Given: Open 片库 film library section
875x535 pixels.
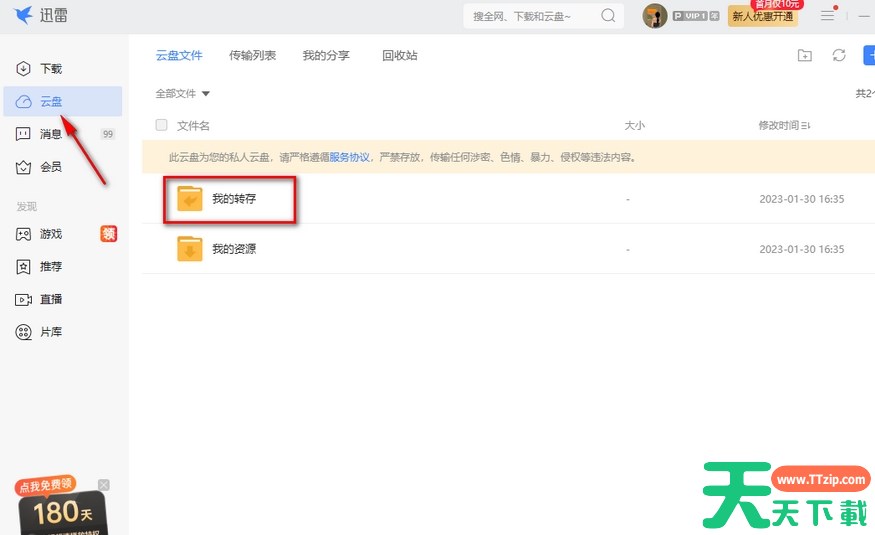Looking at the screenshot, I should point(50,332).
